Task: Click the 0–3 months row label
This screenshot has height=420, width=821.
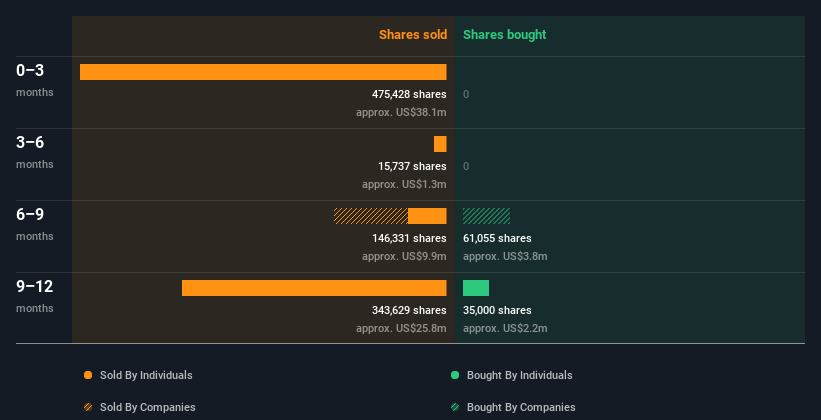Action: pyautogui.click(x=35, y=80)
